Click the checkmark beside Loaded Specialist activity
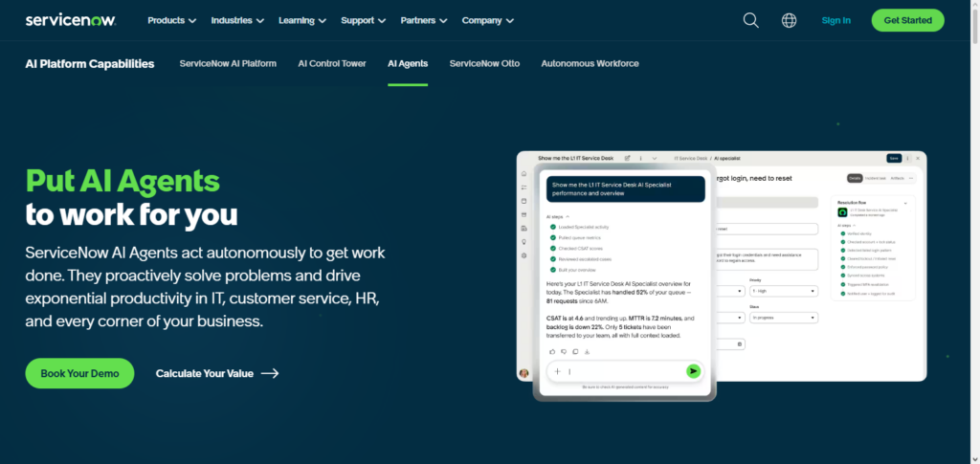Image resolution: width=980 pixels, height=464 pixels. point(553,227)
